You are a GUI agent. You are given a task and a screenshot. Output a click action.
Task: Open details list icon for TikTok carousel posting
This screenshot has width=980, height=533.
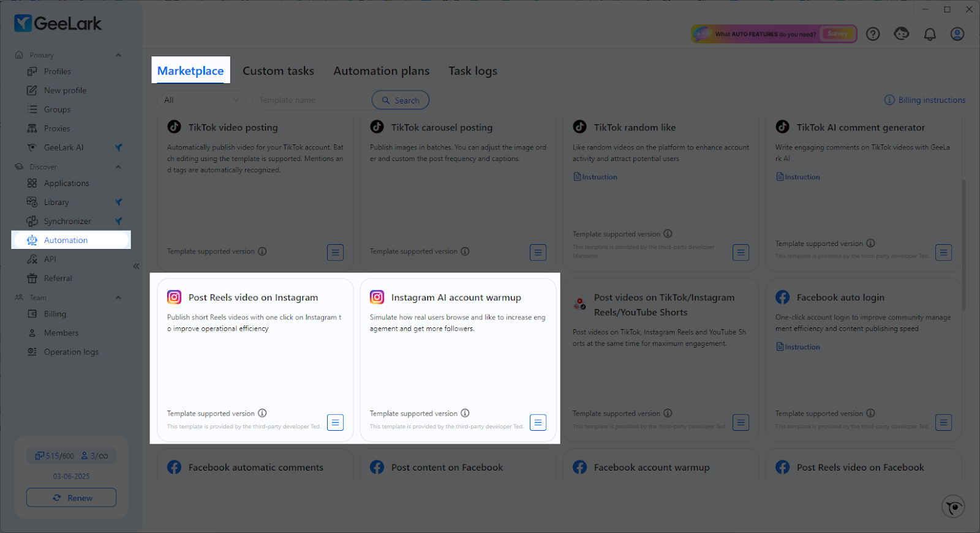pos(538,252)
